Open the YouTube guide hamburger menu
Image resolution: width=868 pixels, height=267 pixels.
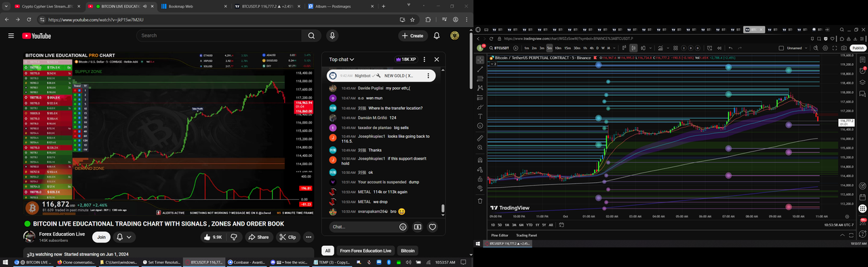tap(11, 35)
